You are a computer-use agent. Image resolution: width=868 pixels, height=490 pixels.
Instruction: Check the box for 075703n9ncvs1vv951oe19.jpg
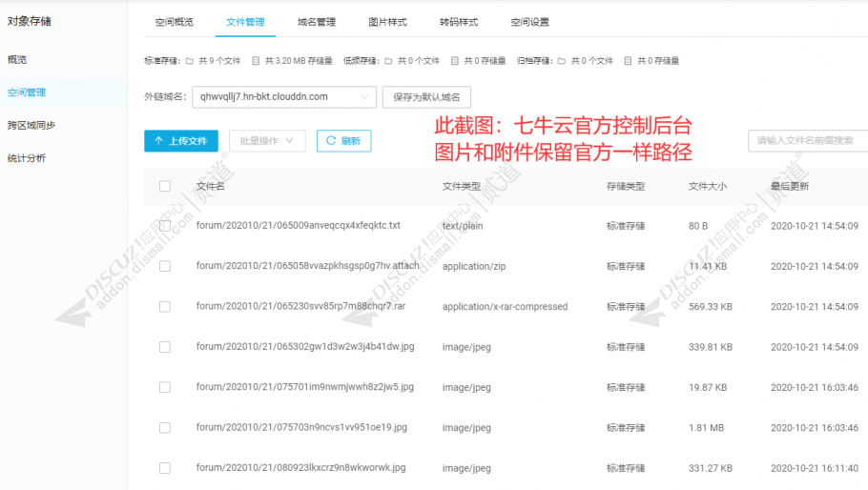pyautogui.click(x=165, y=427)
